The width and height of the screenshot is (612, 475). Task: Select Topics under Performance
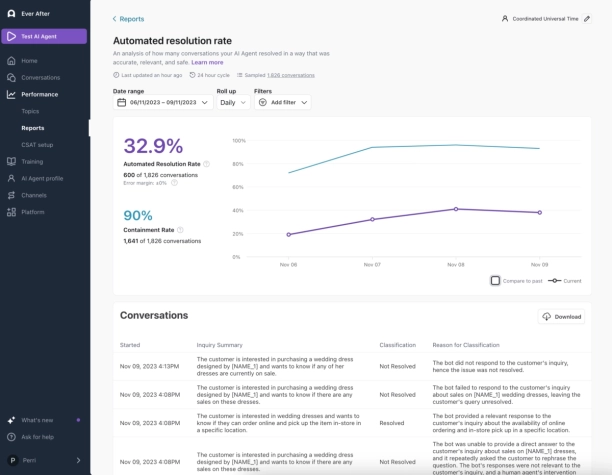tap(30, 111)
